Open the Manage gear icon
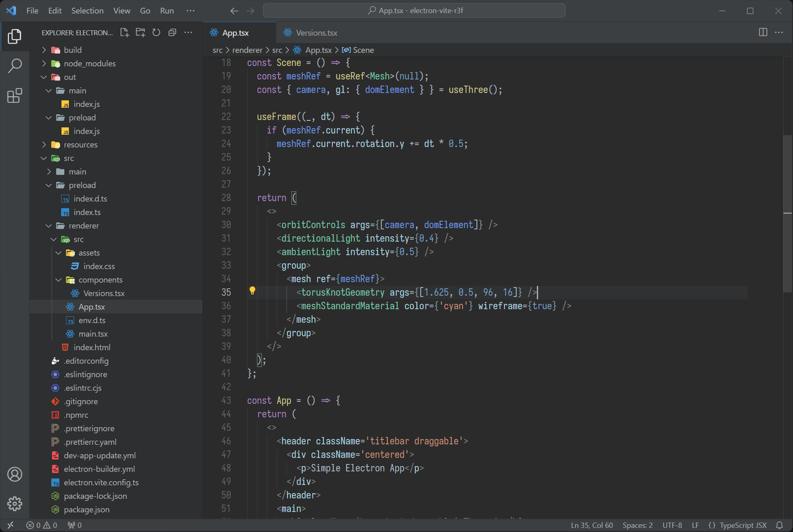Image resolution: width=793 pixels, height=532 pixels. [15, 503]
